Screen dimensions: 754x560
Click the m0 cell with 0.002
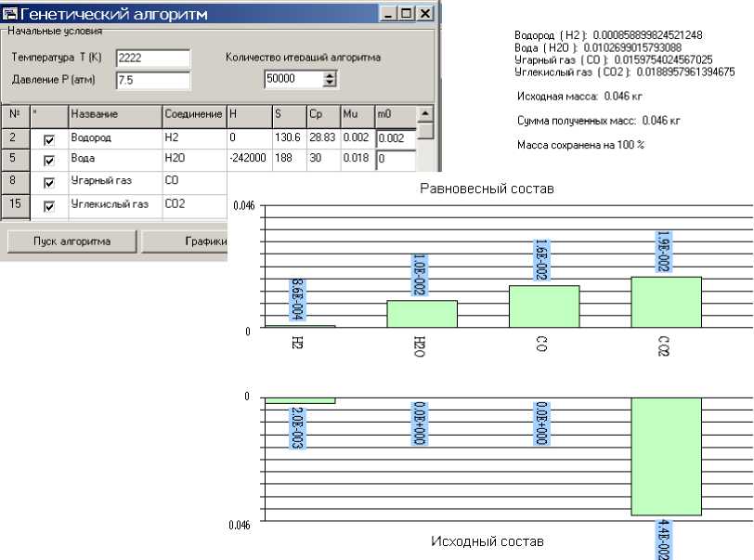point(396,138)
